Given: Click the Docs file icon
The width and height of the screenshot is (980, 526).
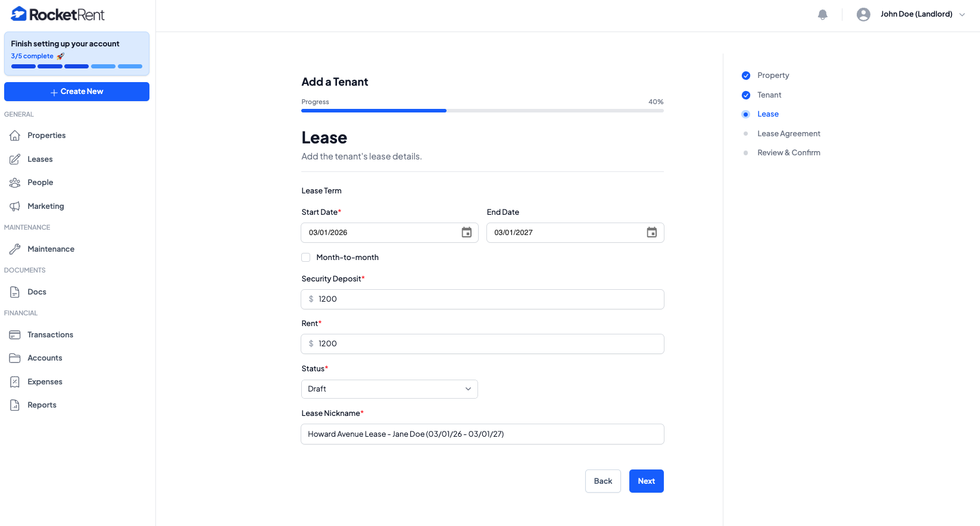Looking at the screenshot, I should (x=15, y=292).
